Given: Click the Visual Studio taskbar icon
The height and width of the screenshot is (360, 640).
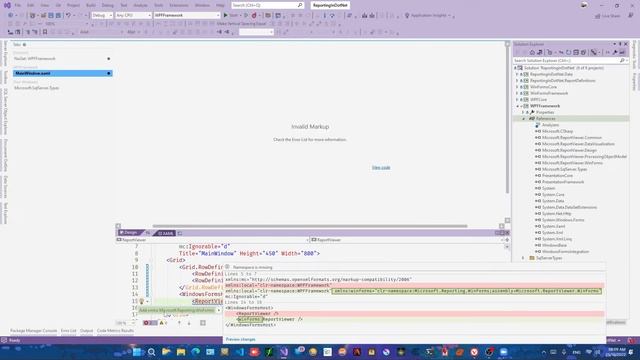Looking at the screenshot, I should coord(284,352).
